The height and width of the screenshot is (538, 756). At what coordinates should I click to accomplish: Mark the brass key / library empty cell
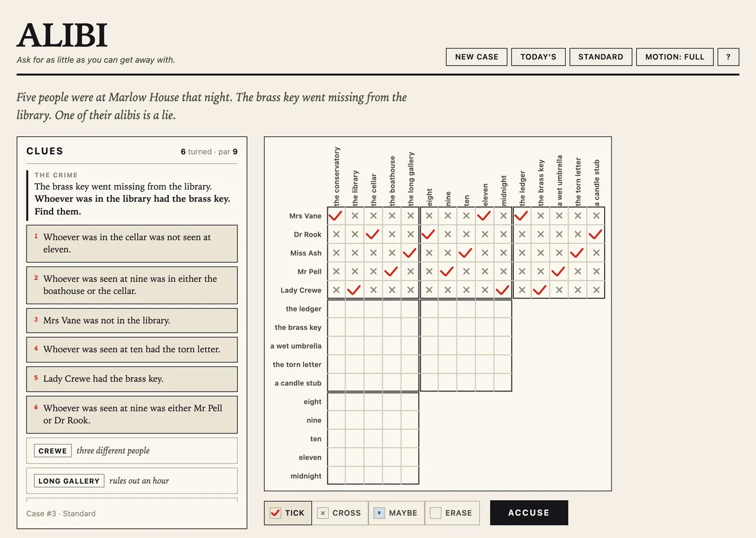coord(354,327)
